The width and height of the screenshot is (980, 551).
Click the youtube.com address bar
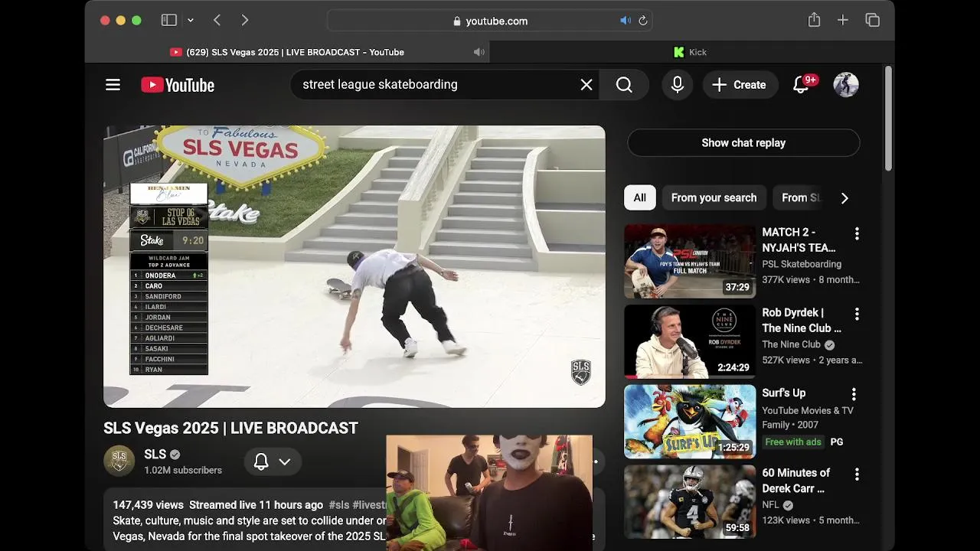coord(490,21)
